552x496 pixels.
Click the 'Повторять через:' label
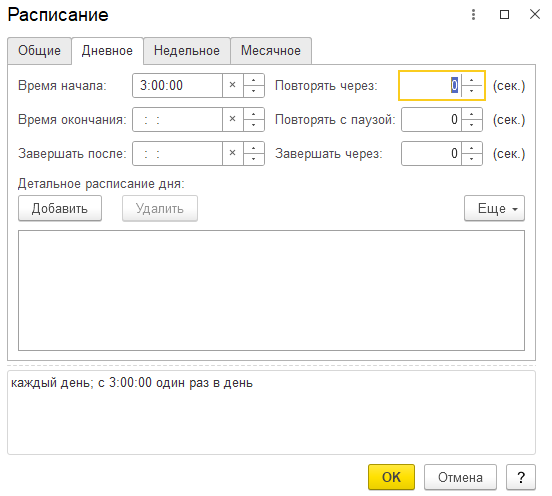326,86
